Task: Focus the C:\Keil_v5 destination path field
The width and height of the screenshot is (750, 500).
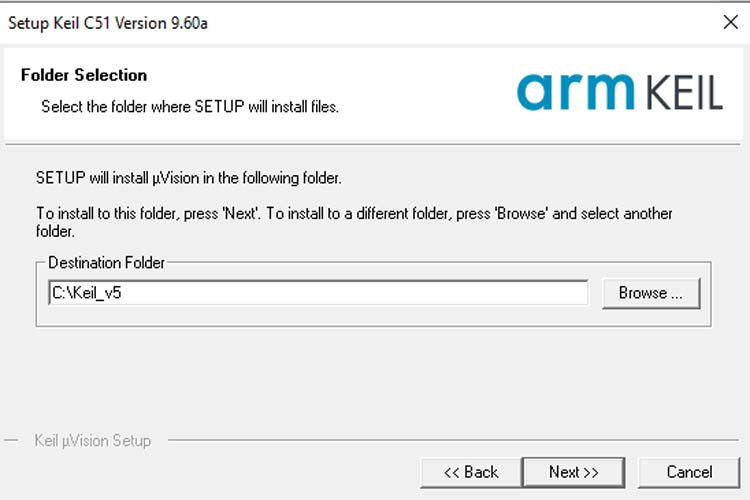Action: click(x=318, y=293)
